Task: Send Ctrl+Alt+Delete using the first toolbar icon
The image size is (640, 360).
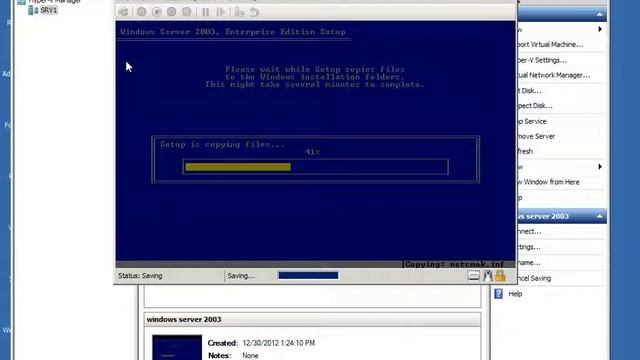Action: 123,12
